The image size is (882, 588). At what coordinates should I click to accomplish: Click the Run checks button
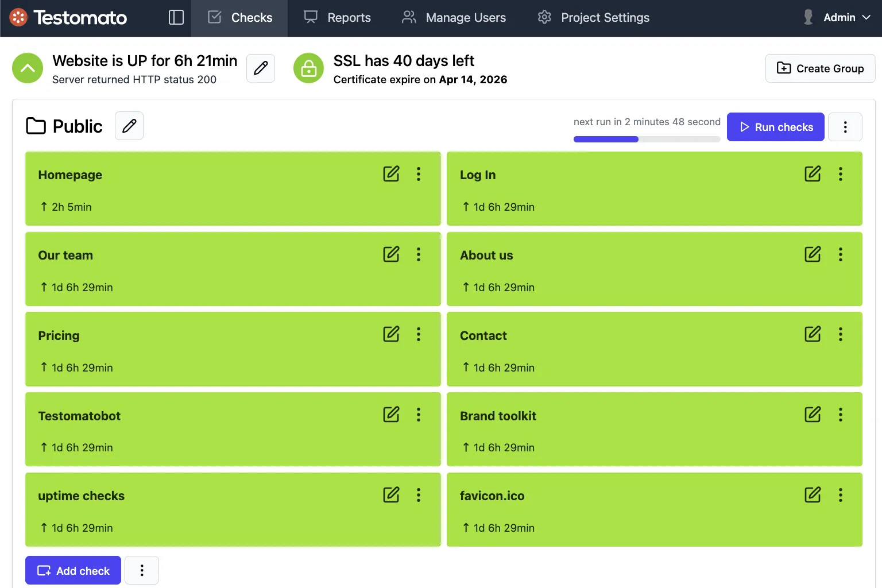(x=775, y=127)
